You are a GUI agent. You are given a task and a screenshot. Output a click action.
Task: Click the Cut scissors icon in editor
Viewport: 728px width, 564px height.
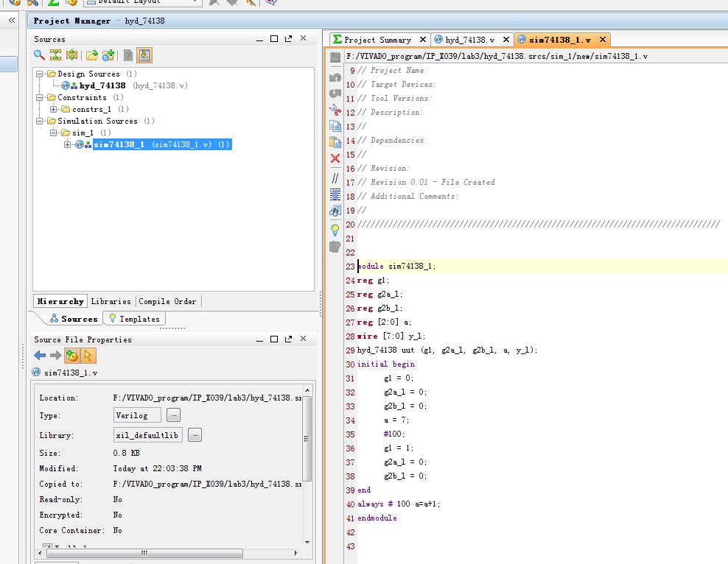[x=335, y=110]
